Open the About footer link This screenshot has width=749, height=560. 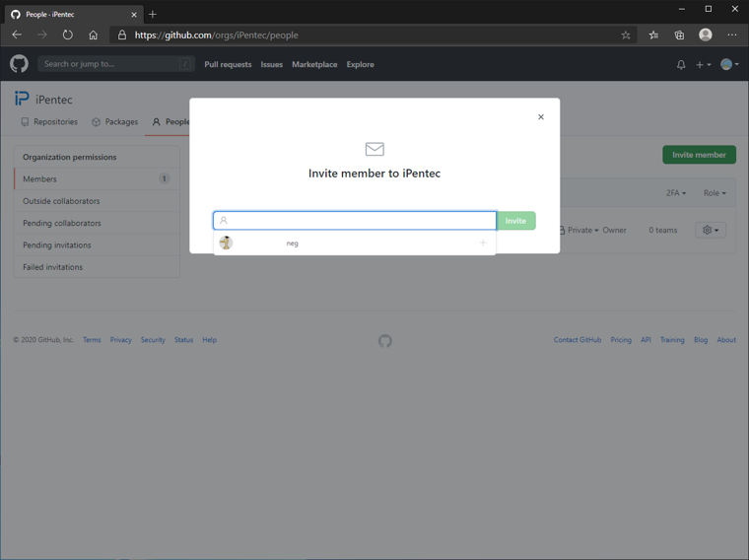(x=726, y=340)
